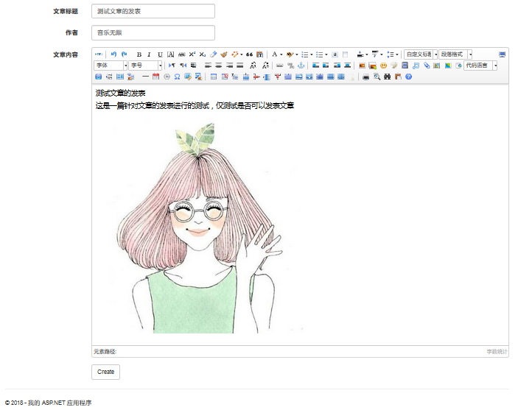This screenshot has height=410, width=532.
Task: Toggle subscript formatting
Action: coord(203,54)
